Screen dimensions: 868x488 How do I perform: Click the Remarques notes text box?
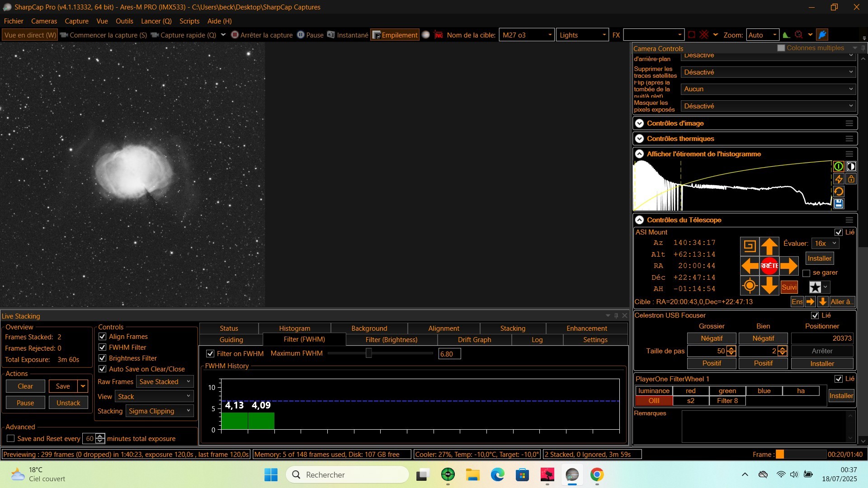coord(768,427)
